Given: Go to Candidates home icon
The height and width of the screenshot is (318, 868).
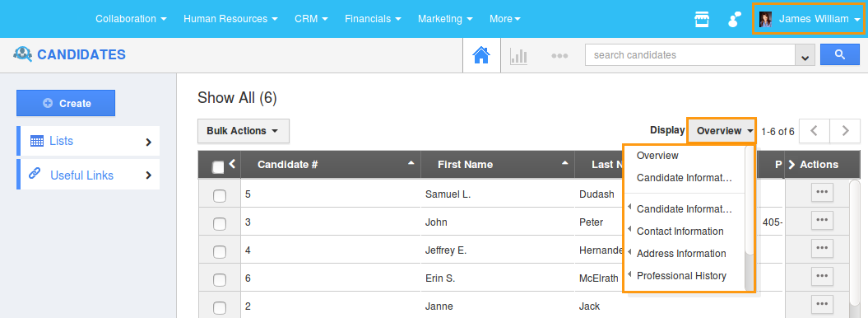Looking at the screenshot, I should click(x=481, y=55).
